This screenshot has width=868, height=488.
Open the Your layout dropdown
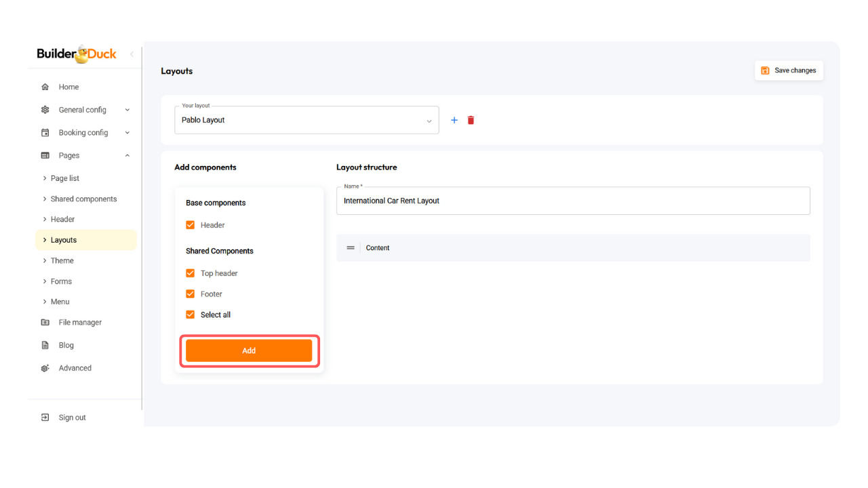(307, 120)
